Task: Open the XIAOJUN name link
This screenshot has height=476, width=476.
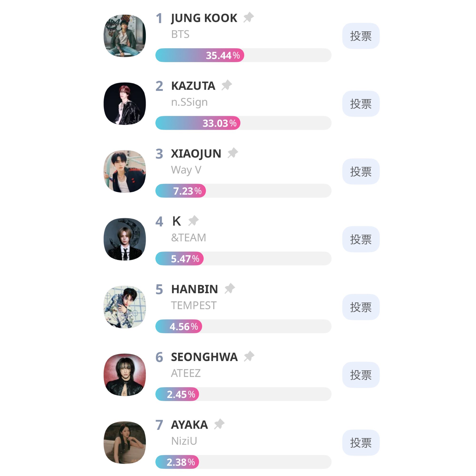Action: pyautogui.click(x=196, y=154)
